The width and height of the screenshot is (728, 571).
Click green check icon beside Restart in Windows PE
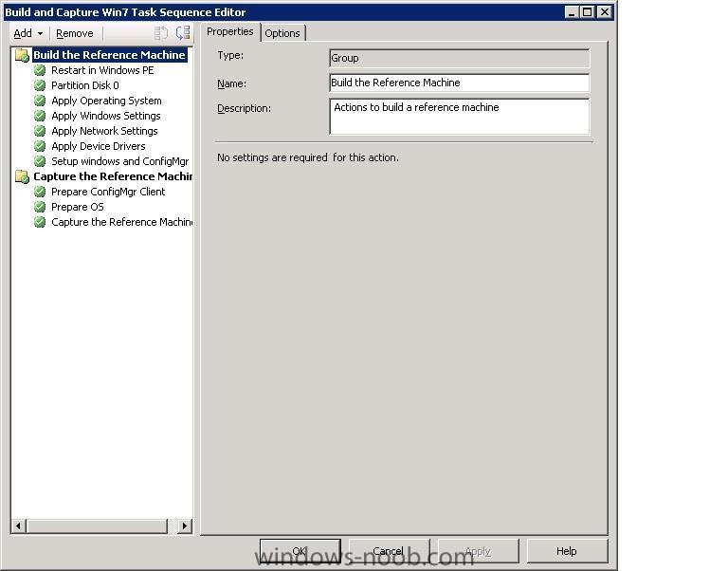click(x=40, y=70)
